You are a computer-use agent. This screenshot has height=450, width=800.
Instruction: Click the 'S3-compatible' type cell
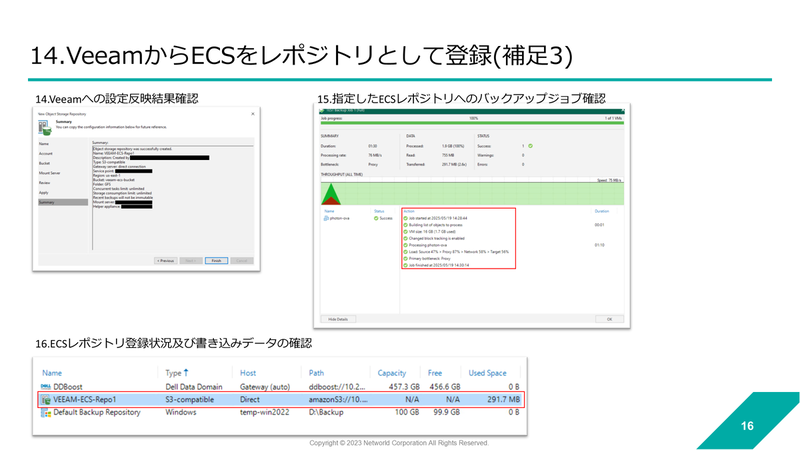click(189, 399)
